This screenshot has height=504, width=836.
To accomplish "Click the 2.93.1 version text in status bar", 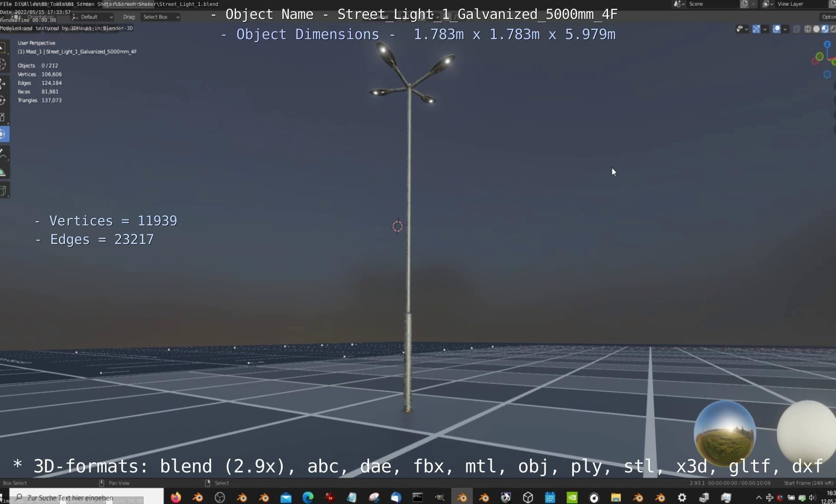I will click(697, 483).
